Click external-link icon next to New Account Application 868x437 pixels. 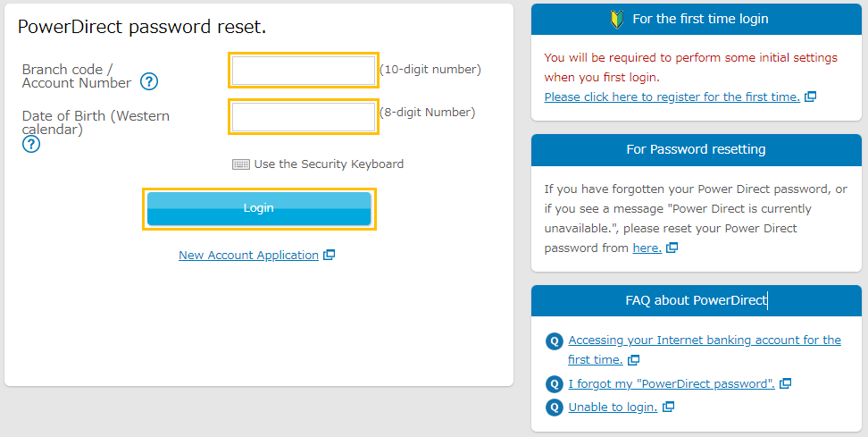point(330,255)
